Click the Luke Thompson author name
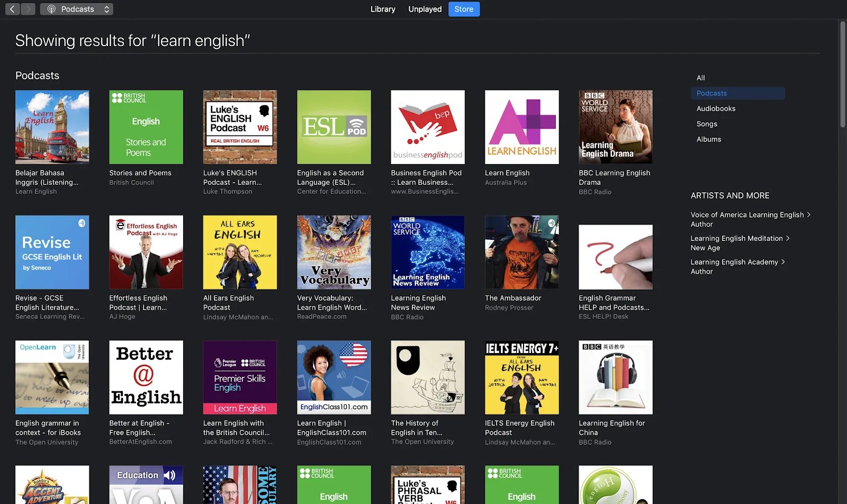Image resolution: width=847 pixels, height=504 pixels. 228,192
